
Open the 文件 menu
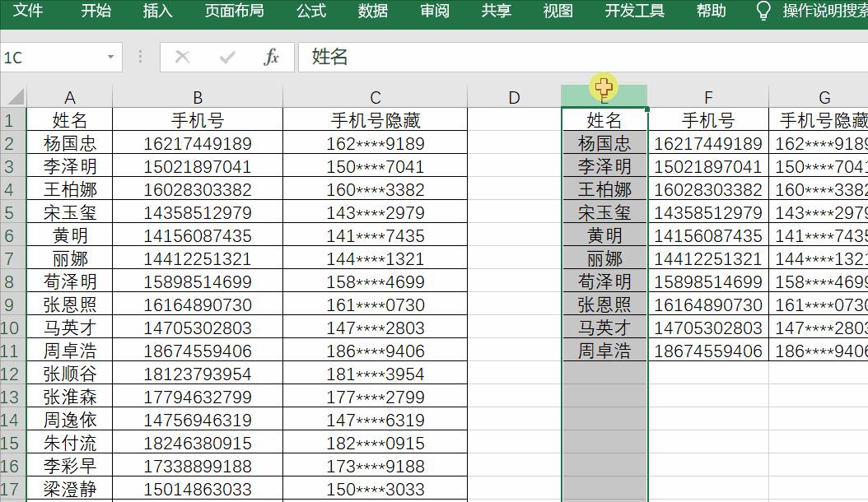30,12
